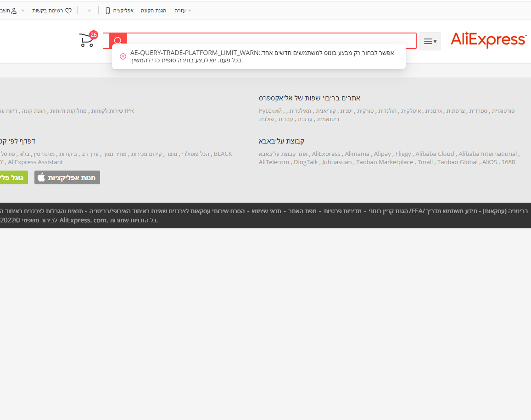Open the 1688 footer link
The height and width of the screenshot is (420, 531).
tap(509, 162)
